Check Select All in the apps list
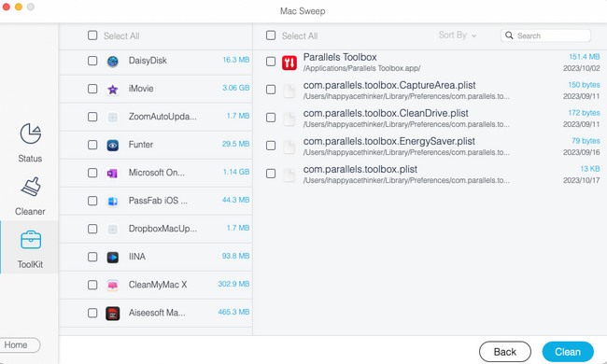The width and height of the screenshot is (607, 364). coord(92,35)
